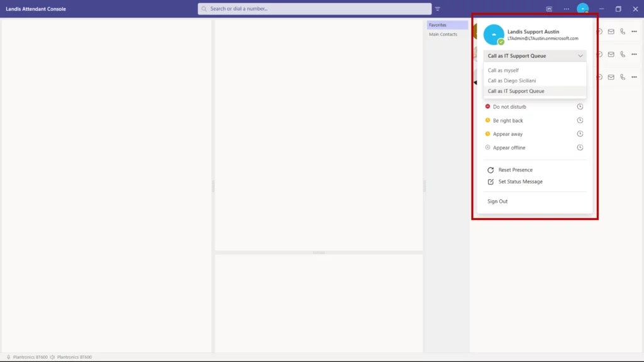This screenshot has width=644, height=362.
Task: Set presence to Appear away
Action: (508, 134)
